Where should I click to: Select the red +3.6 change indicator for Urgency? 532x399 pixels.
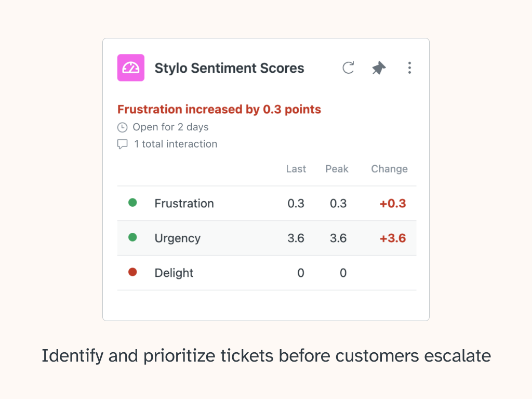393,238
